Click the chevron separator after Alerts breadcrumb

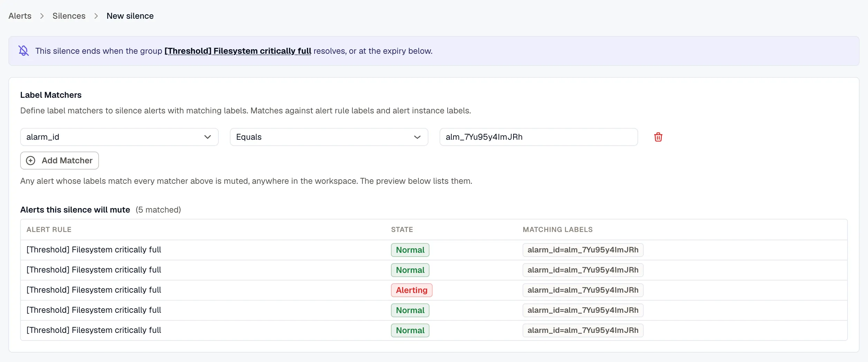click(42, 16)
